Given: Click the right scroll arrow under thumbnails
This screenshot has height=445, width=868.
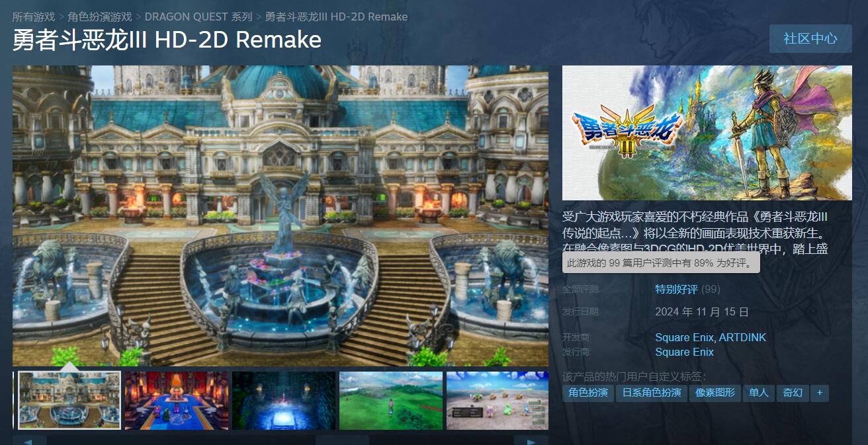Looking at the screenshot, I should coord(531,440).
